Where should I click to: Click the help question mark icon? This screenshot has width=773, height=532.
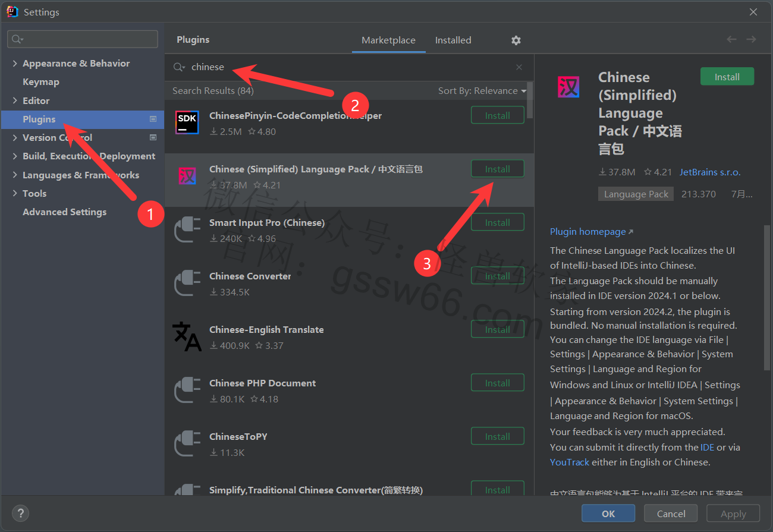[20, 514]
